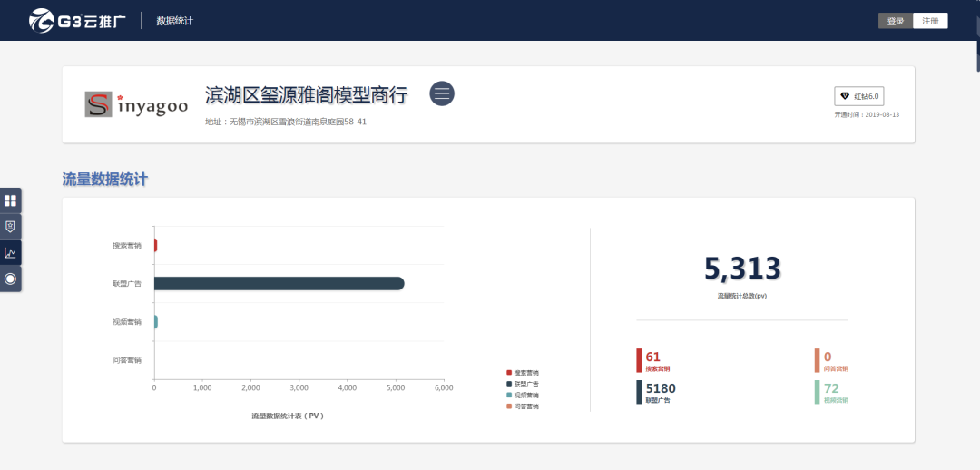The width and height of the screenshot is (980, 470).
Task: Toggle 视频营销 series in chart legend
Action: [521, 395]
